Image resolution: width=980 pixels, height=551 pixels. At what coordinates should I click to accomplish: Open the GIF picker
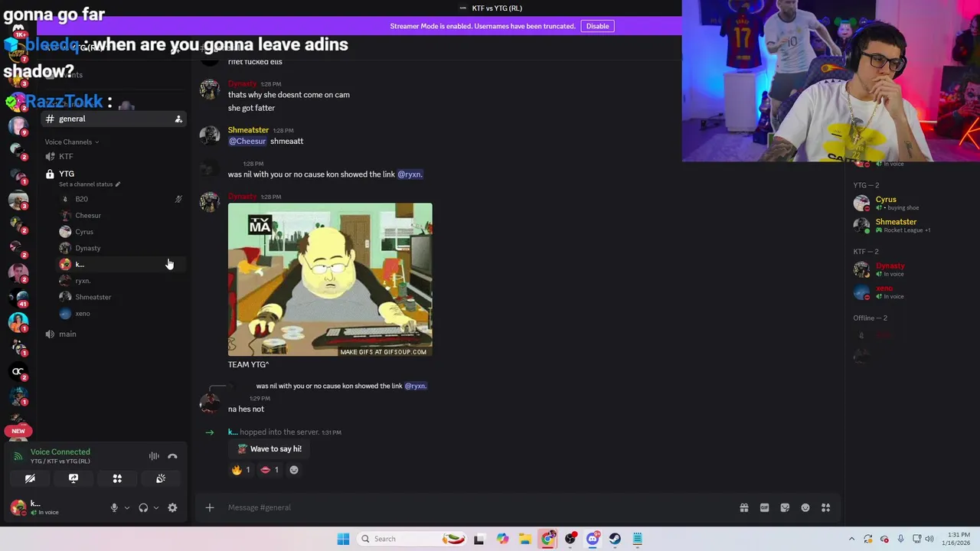[764, 507]
